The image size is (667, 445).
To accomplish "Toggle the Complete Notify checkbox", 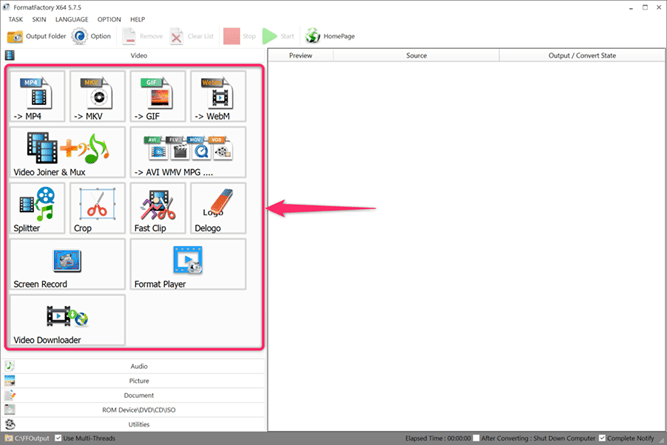I will tap(602, 438).
